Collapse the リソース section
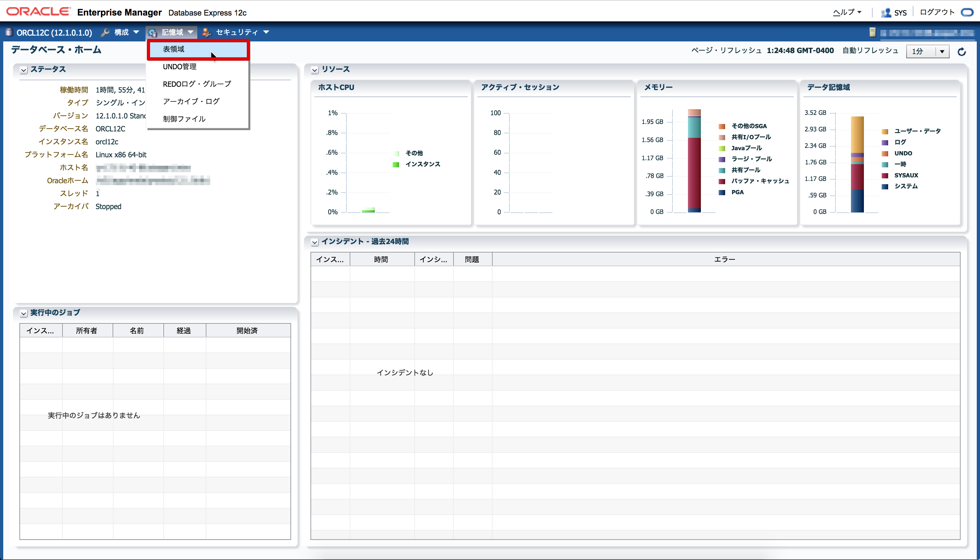 [315, 70]
